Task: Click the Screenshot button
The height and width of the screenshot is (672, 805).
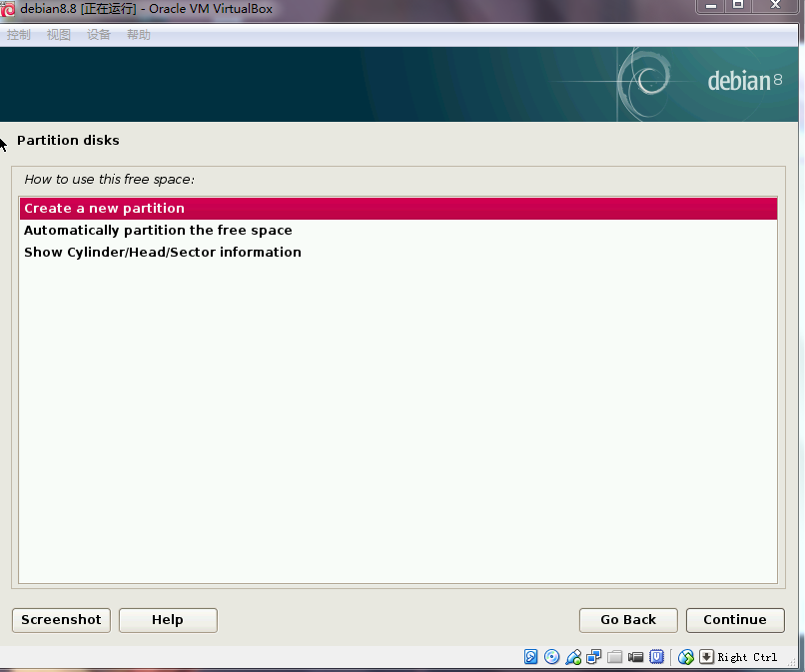Action: [x=61, y=620]
